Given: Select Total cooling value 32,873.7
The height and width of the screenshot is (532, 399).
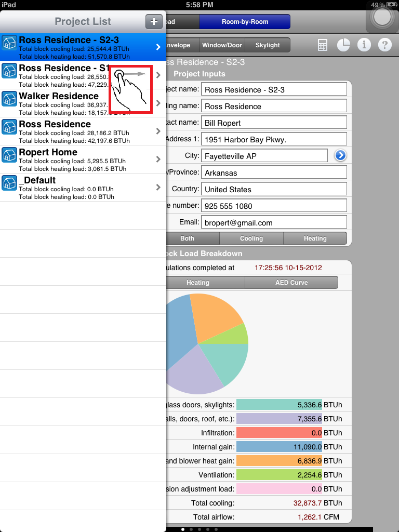Looking at the screenshot, I should coord(308,503).
